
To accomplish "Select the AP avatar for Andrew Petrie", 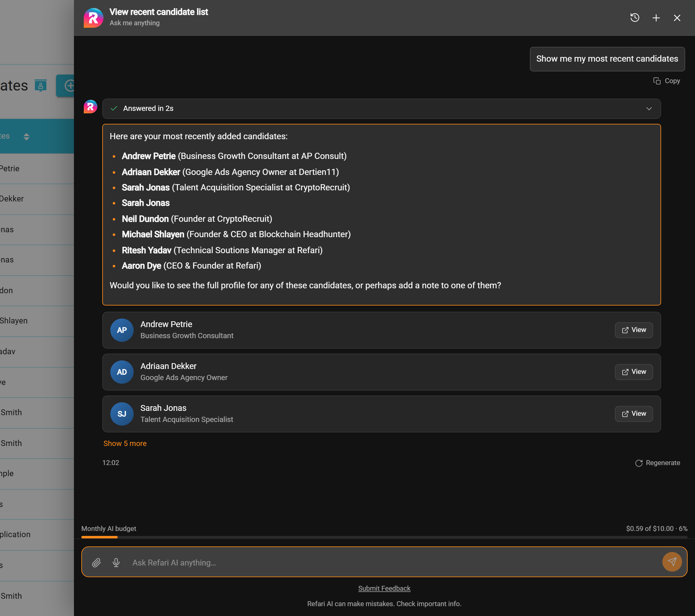I will (122, 330).
